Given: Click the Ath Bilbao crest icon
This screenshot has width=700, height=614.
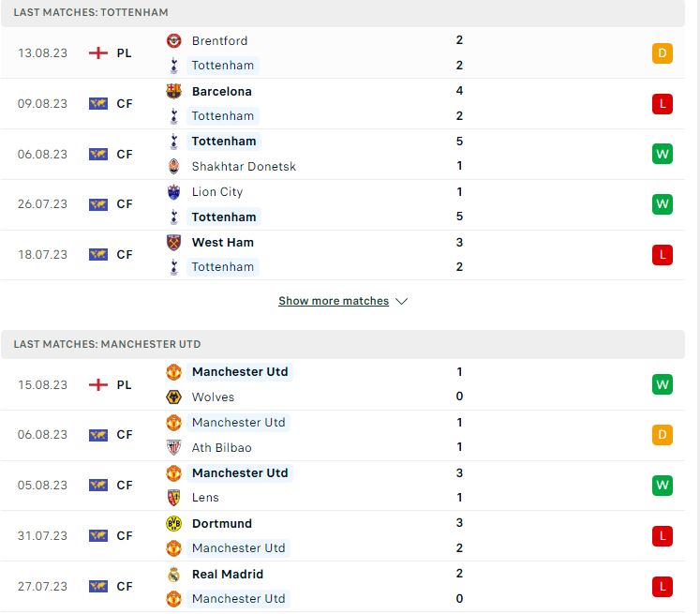Looking at the screenshot, I should [x=173, y=447].
